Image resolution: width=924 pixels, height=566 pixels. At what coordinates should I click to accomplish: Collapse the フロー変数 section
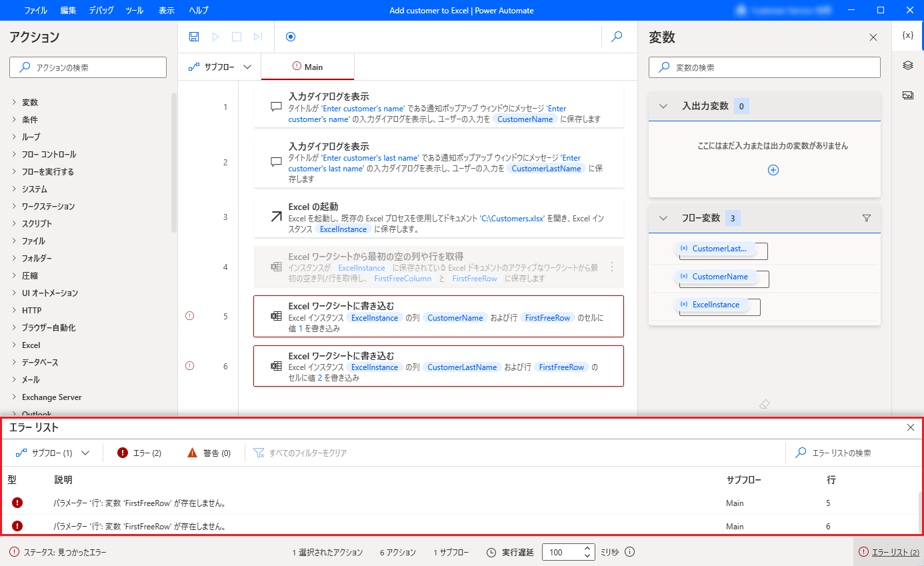tap(663, 218)
